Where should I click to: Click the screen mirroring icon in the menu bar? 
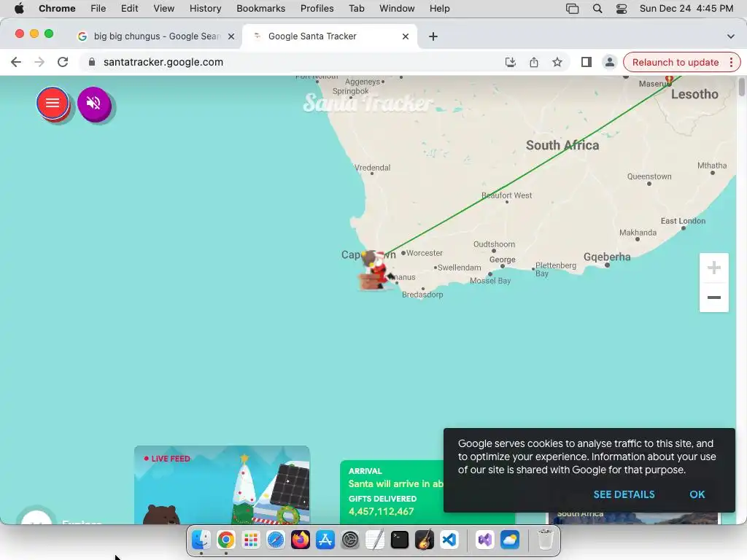(572, 9)
